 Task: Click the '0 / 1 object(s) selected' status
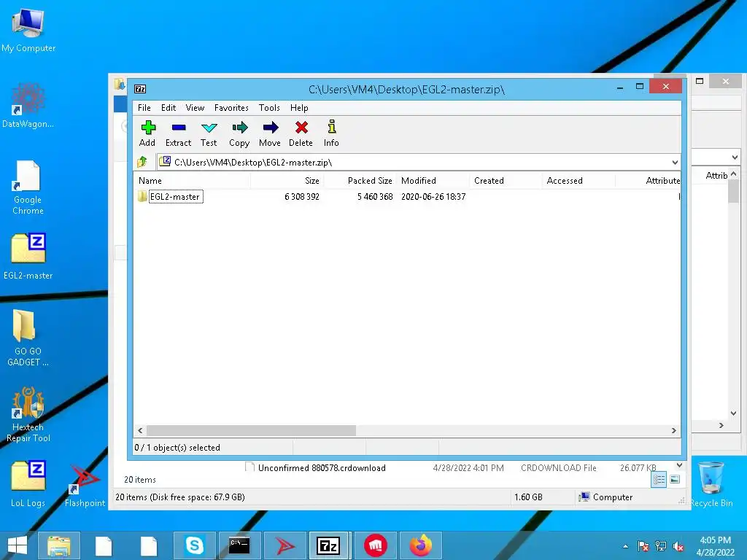point(177,448)
